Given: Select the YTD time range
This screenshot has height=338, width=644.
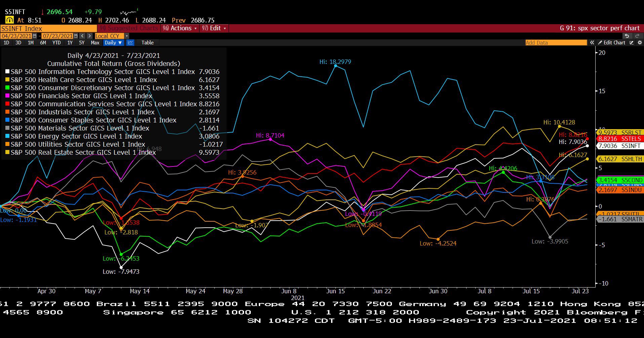Looking at the screenshot, I should pyautogui.click(x=56, y=43).
